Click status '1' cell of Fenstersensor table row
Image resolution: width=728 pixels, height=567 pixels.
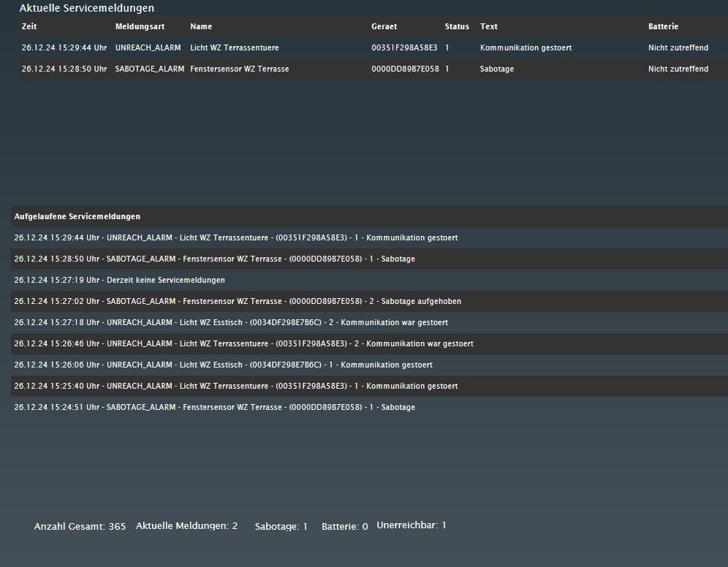447,69
